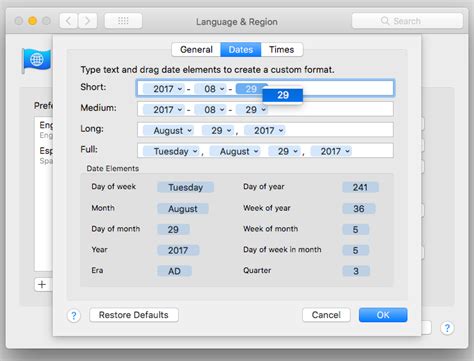
Task: Click the magnifier icon in the Search field
Action: (x=385, y=21)
